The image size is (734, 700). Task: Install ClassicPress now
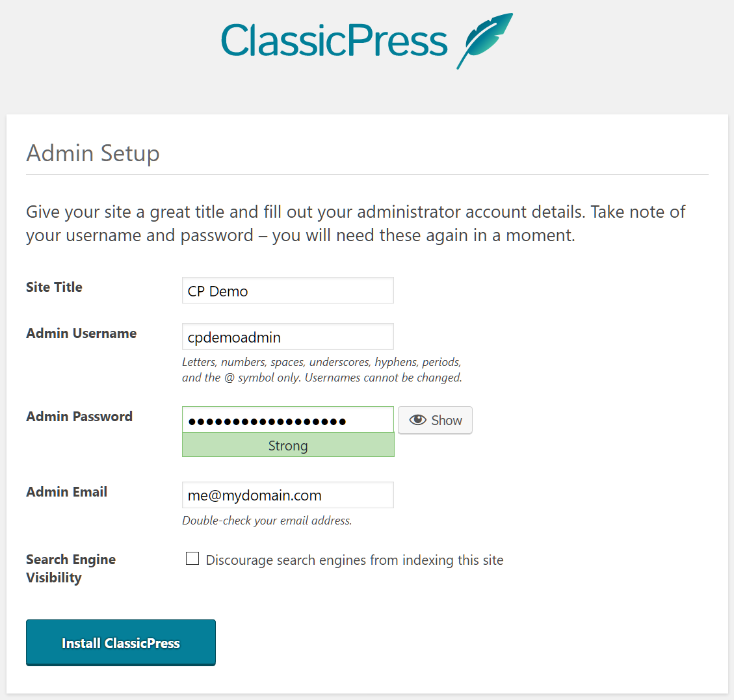point(121,642)
